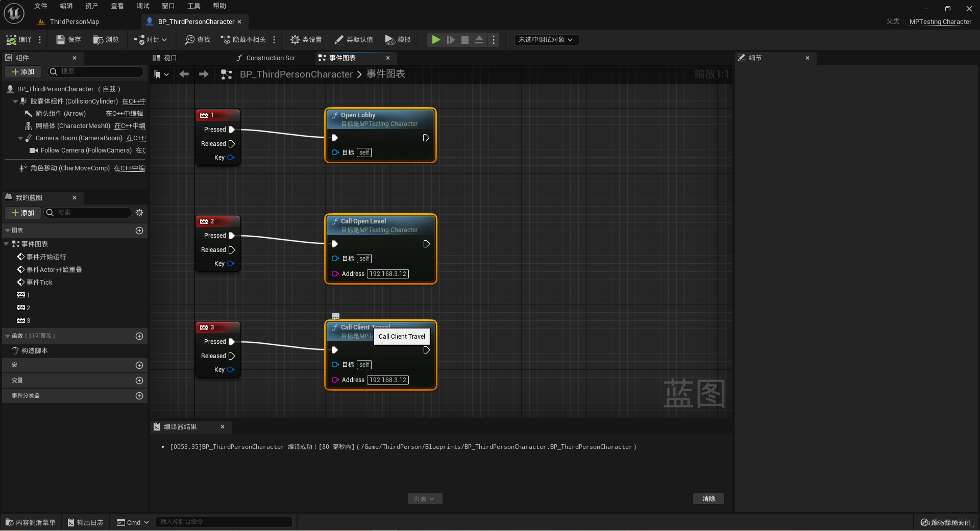
Task: Click 添加 button in My Blueprint panel
Action: 23,213
